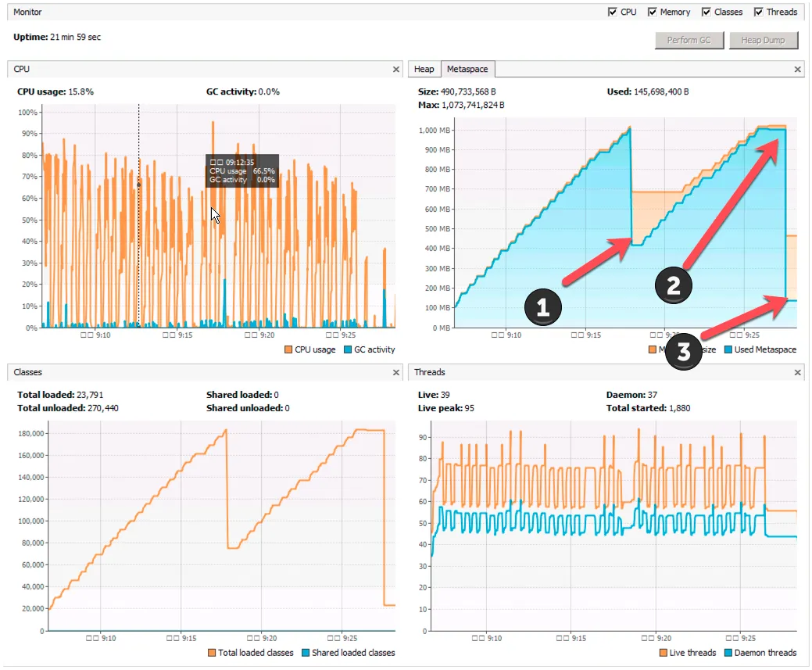The width and height of the screenshot is (812, 670).
Task: Click the Live threads legend swatch
Action: pos(663,653)
